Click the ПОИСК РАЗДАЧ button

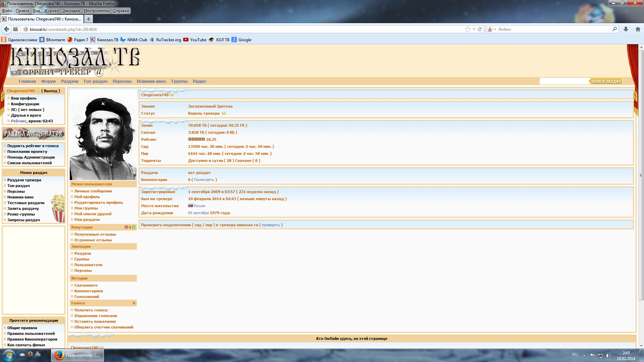pyautogui.click(x=605, y=81)
